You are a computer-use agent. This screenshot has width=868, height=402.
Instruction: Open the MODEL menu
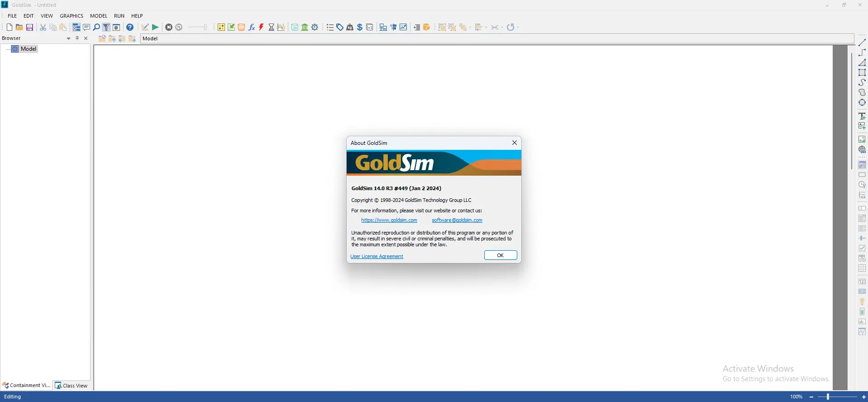(99, 16)
